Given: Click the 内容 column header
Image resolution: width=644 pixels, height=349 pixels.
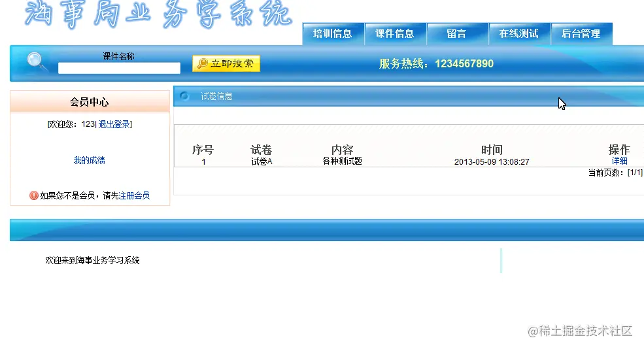Looking at the screenshot, I should pyautogui.click(x=342, y=150).
